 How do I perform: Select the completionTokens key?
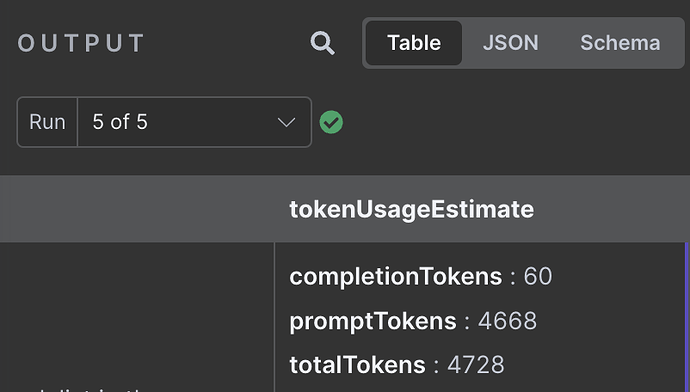[x=396, y=276]
